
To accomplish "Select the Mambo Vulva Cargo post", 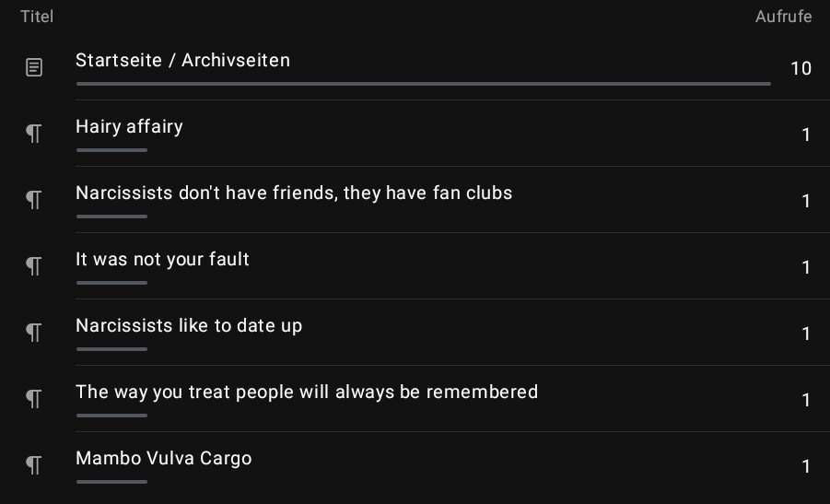I will pyautogui.click(x=163, y=459).
